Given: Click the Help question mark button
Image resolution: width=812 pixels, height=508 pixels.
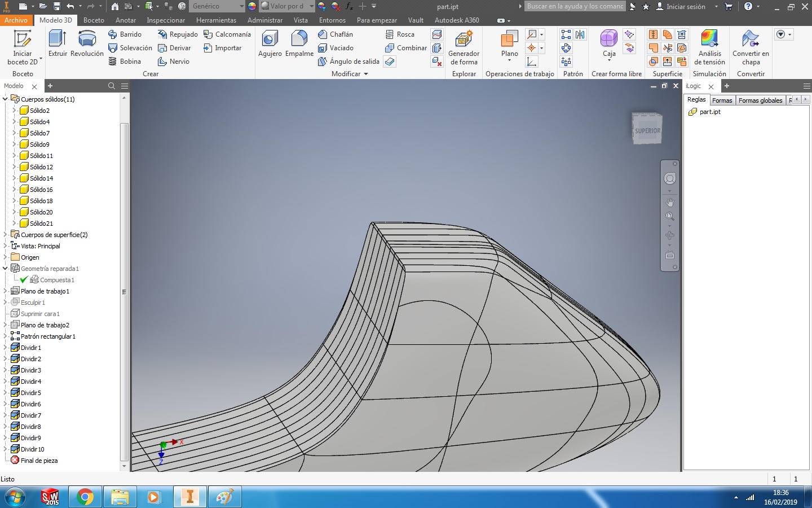Looking at the screenshot, I should pyautogui.click(x=749, y=6).
